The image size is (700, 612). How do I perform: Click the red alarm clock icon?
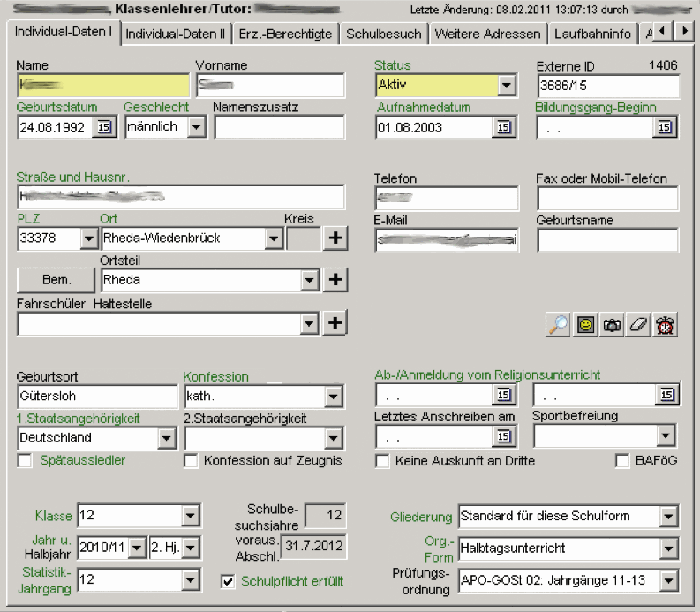pos(665,325)
